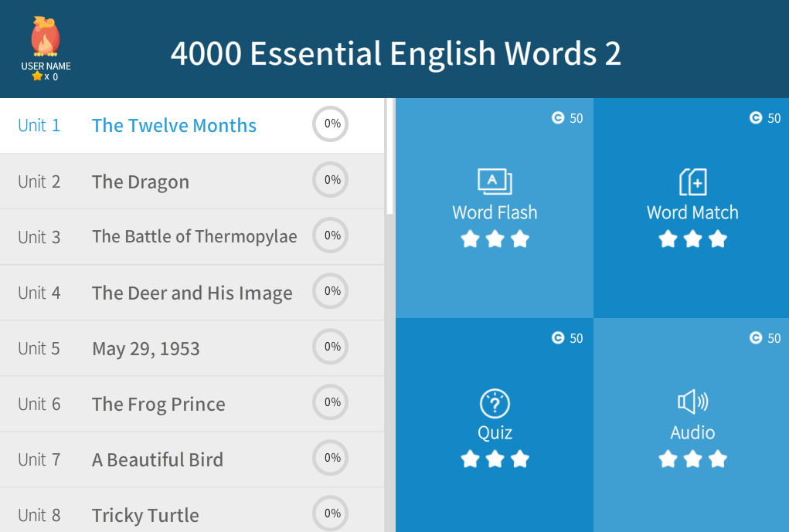Open the Word Flash flashcard icon

point(495,181)
